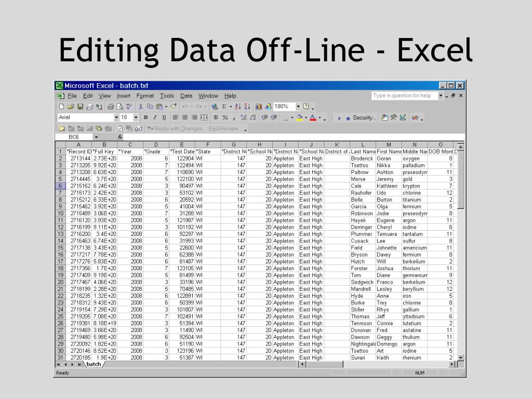Open the Chart Wizard
The height and width of the screenshot is (399, 532).
click(259, 107)
